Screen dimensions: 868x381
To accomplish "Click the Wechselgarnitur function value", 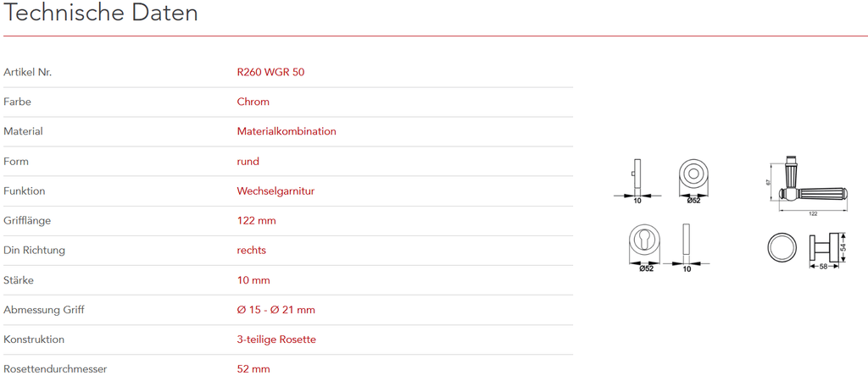I will tap(275, 190).
